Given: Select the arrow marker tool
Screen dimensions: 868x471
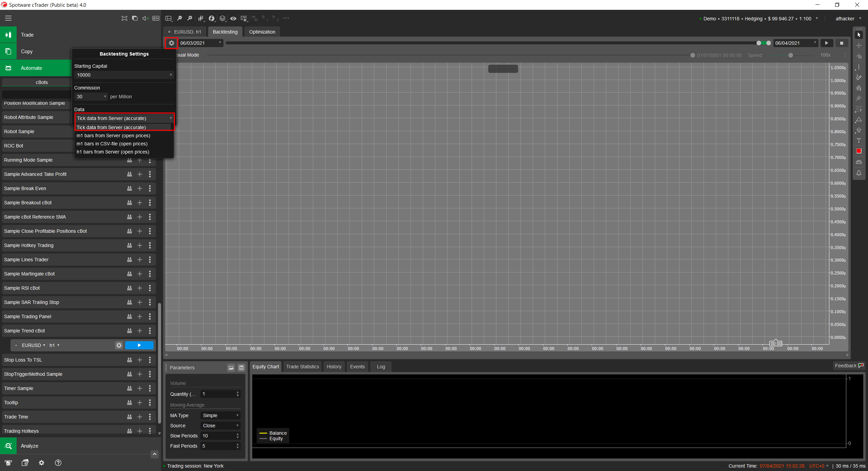Looking at the screenshot, I should pos(859,130).
